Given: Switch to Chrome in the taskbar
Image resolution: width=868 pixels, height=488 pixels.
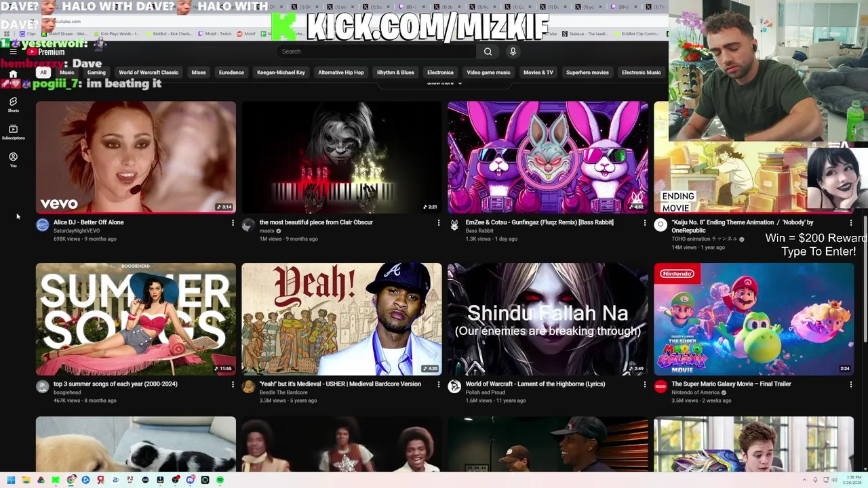Looking at the screenshot, I should click(x=71, y=480).
